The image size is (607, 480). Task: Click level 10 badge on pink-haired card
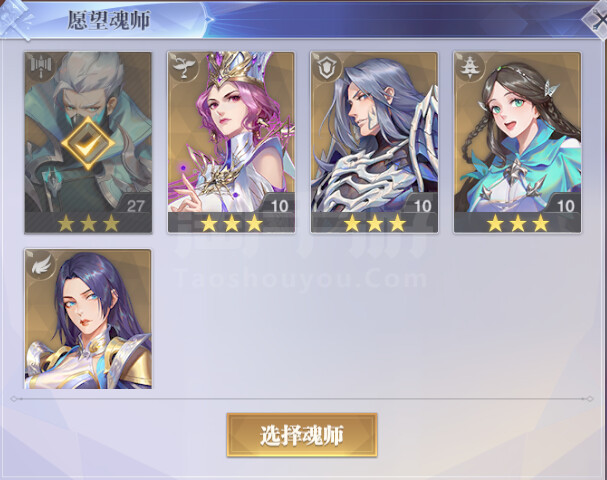[x=279, y=206]
